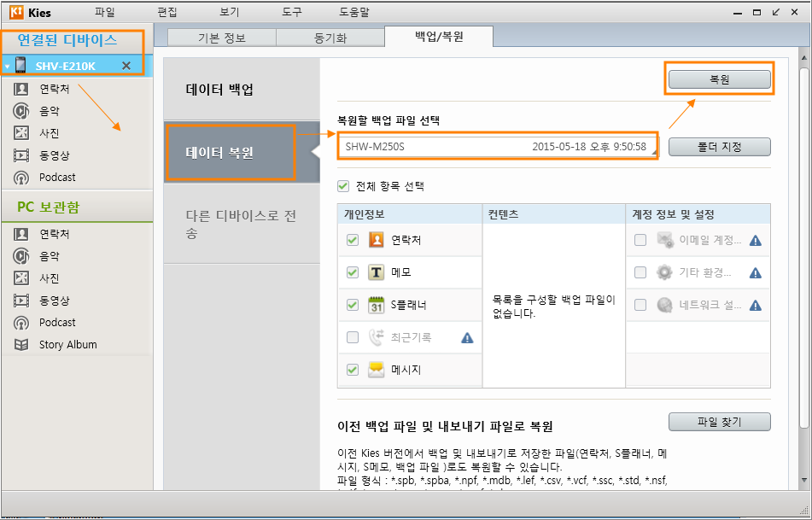Open connected device 음악 music icon
Image resolution: width=812 pixels, height=520 pixels.
point(21,111)
